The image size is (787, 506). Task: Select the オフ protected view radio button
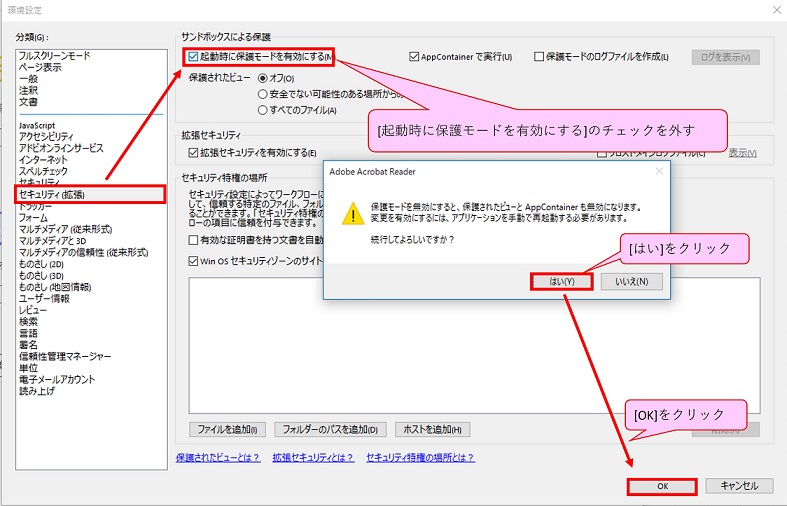[263, 78]
